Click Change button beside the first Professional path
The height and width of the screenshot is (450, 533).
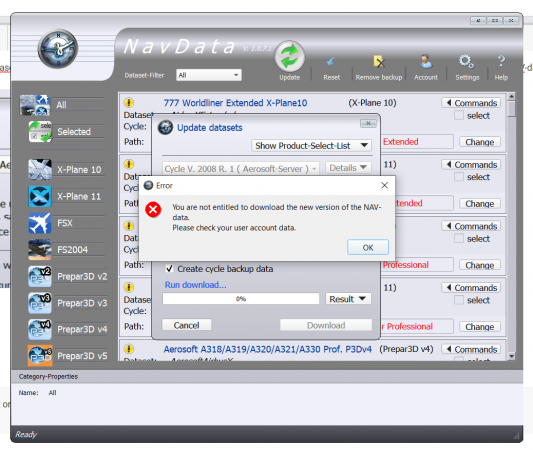480,265
